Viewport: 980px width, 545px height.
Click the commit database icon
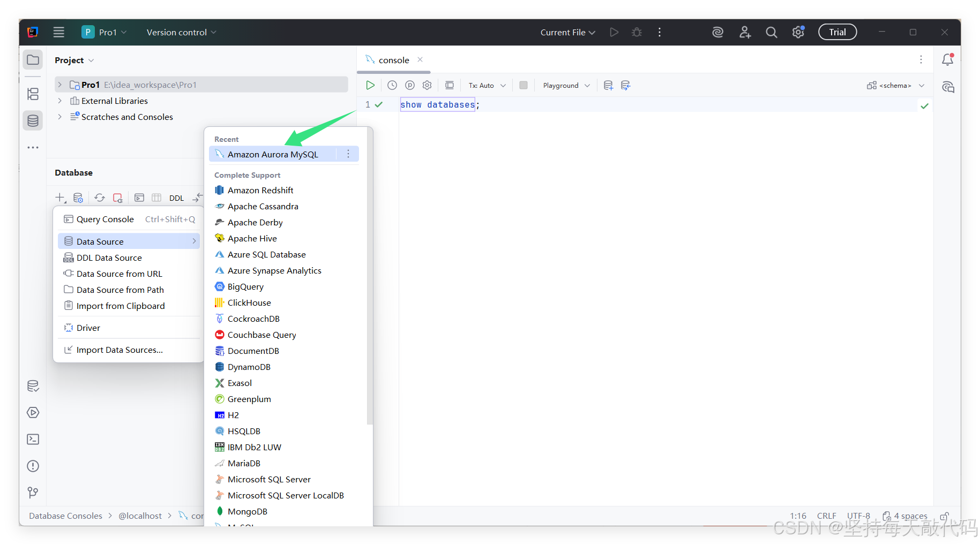608,85
